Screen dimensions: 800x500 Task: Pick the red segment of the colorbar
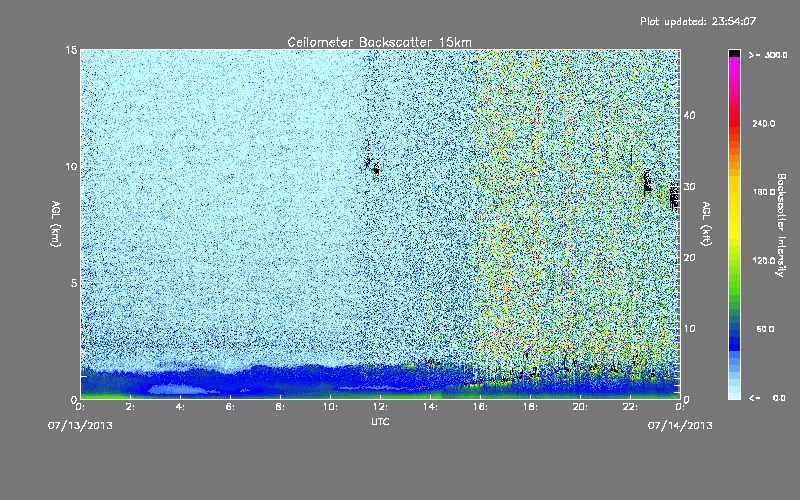734,125
